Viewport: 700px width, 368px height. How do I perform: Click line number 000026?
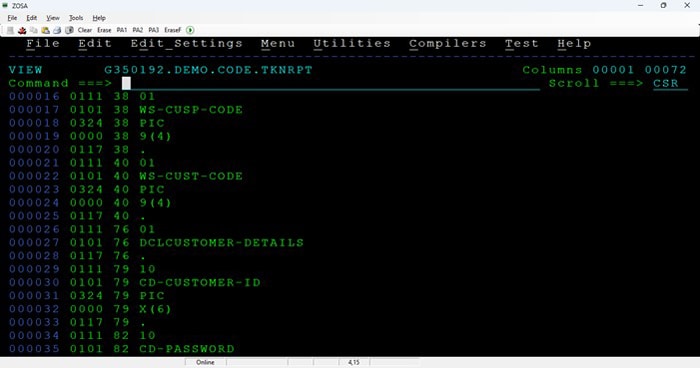[34, 230]
